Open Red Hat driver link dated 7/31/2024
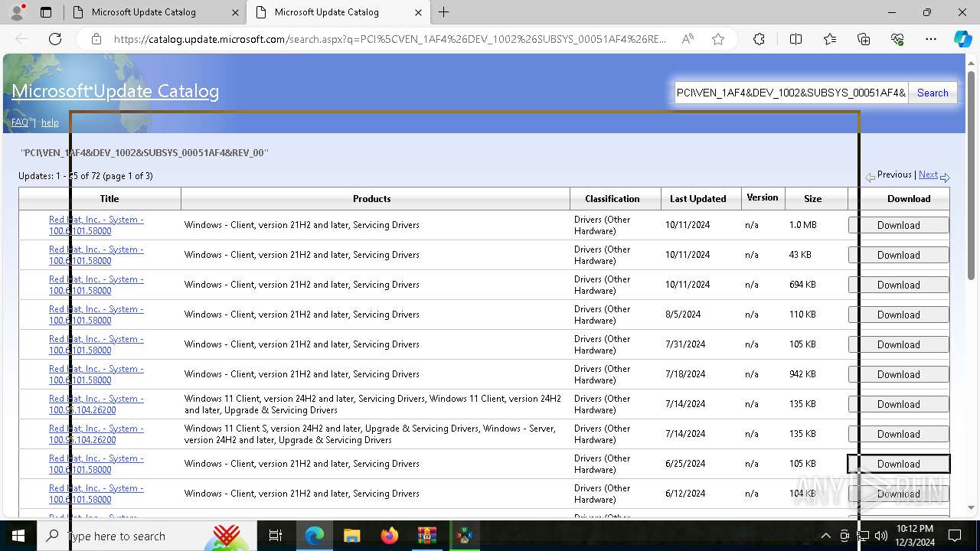 (96, 344)
